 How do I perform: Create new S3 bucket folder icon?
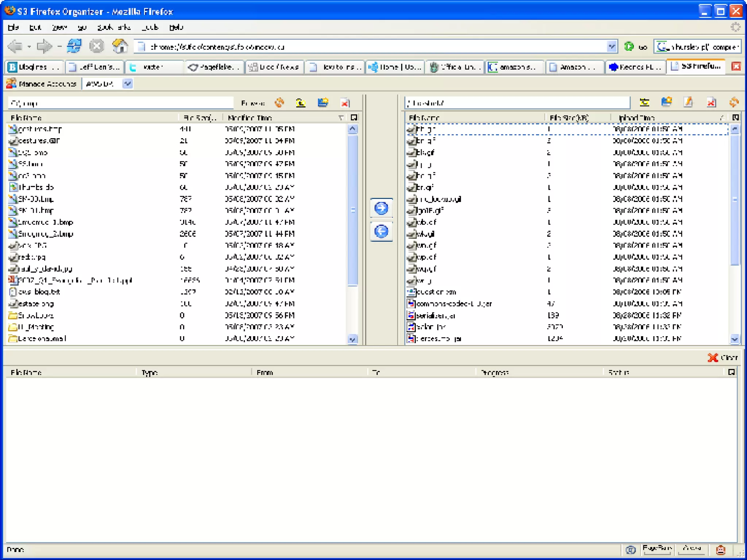(666, 102)
